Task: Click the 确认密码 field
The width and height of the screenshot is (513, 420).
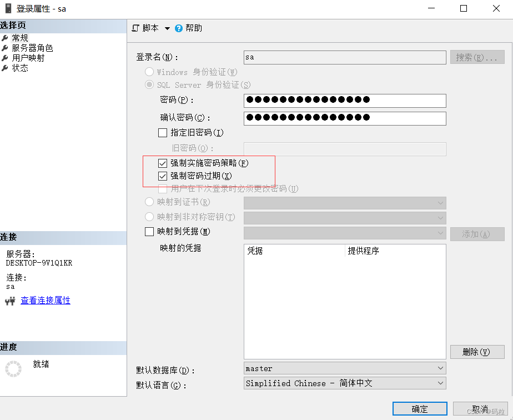Action: click(x=345, y=118)
